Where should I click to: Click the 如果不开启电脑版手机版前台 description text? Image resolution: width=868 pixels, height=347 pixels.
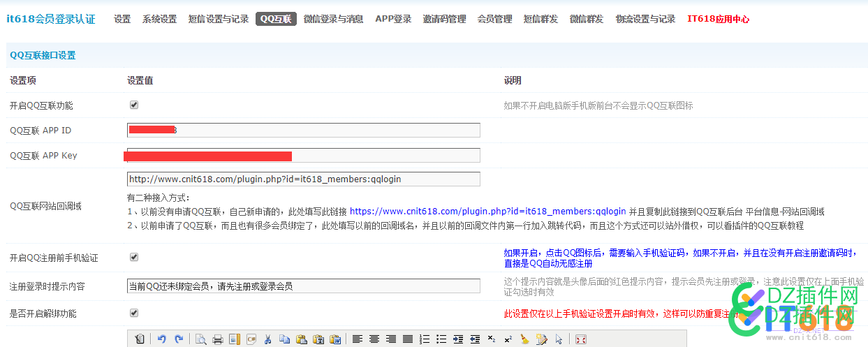[x=598, y=106]
